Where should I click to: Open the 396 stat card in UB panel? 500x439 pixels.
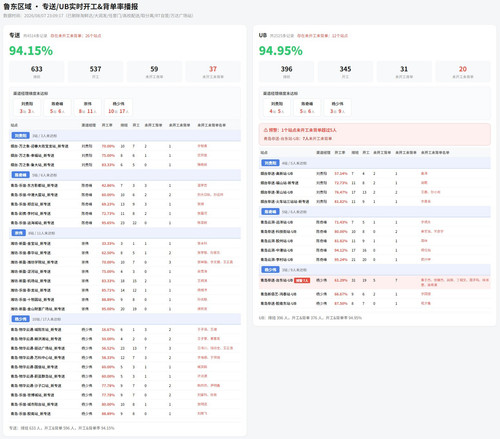286,71
